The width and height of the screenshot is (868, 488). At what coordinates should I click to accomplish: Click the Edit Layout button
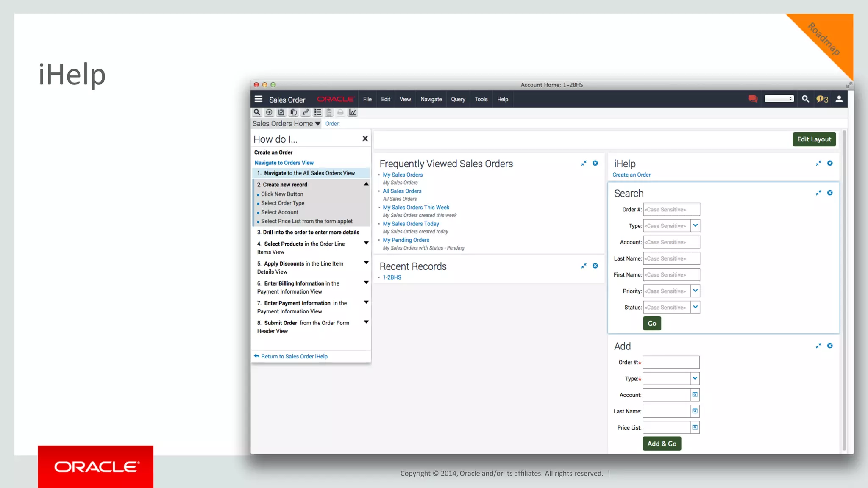[814, 139]
